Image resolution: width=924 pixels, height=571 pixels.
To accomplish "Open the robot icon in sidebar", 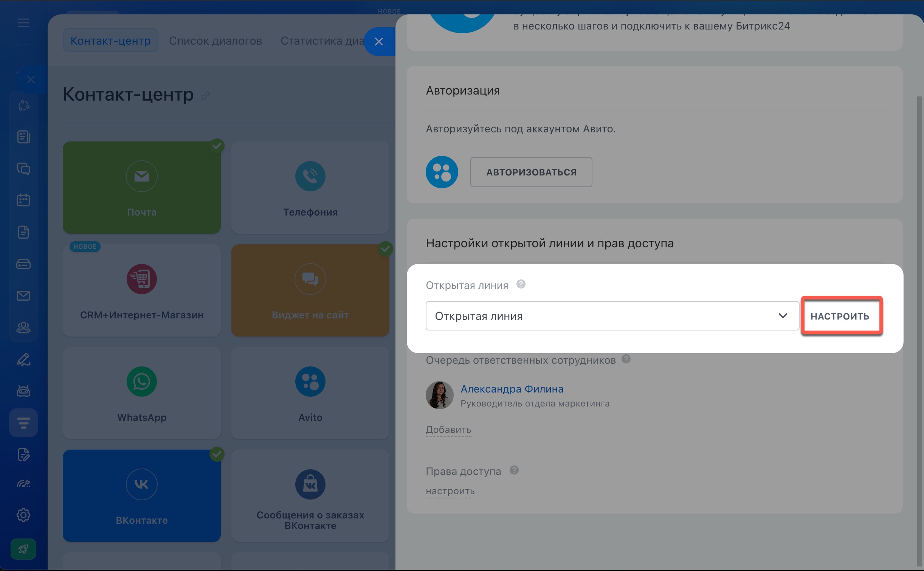I will tap(23, 391).
